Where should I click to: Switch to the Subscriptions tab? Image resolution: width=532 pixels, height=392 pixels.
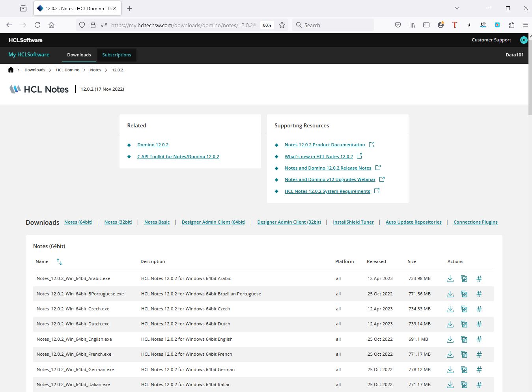pyautogui.click(x=116, y=55)
